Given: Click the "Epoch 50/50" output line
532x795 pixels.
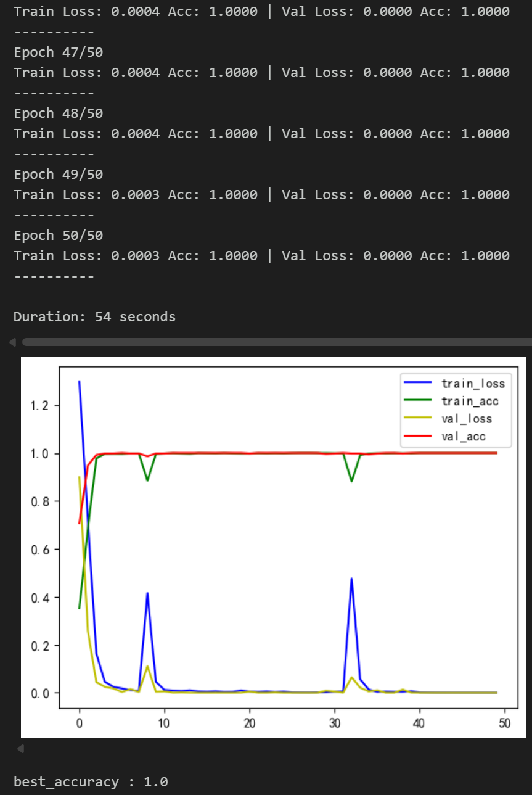Looking at the screenshot, I should point(59,236).
